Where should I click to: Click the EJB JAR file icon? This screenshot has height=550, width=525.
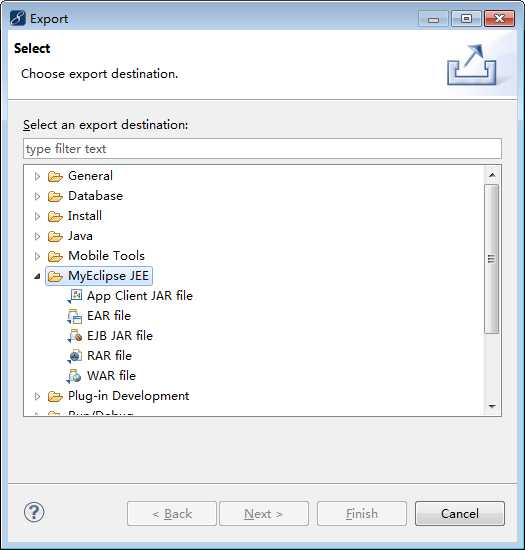tap(74, 336)
